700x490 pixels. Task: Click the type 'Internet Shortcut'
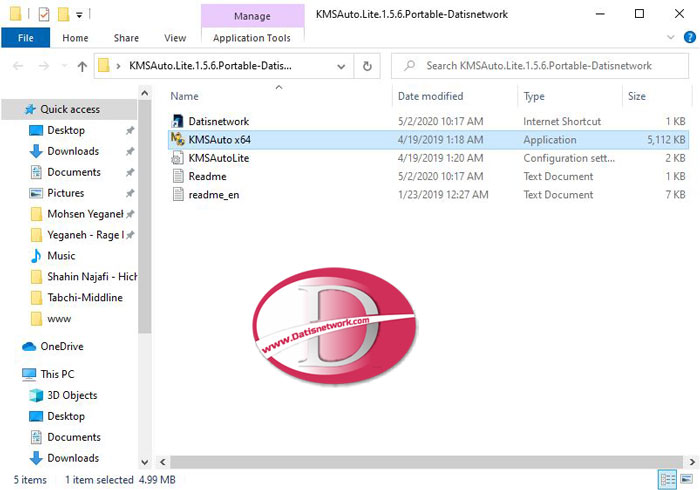pos(562,121)
